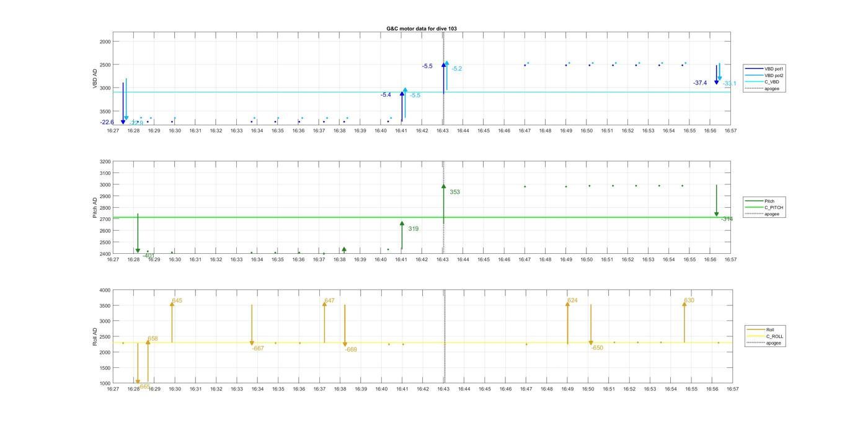868x430 pixels.
Task: Click the '4000' tick on Roll axis
Action: point(105,290)
